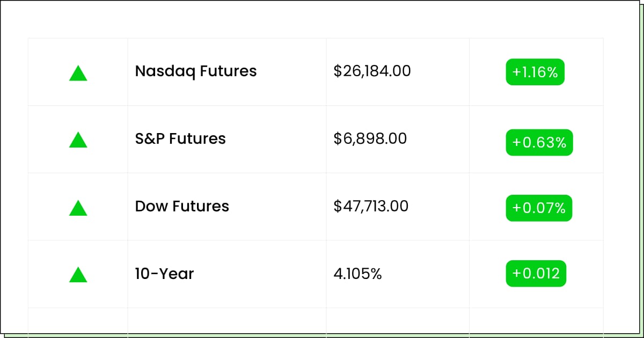Image resolution: width=644 pixels, height=338 pixels.
Task: Select the +0.63% green badge
Action: pos(539,143)
